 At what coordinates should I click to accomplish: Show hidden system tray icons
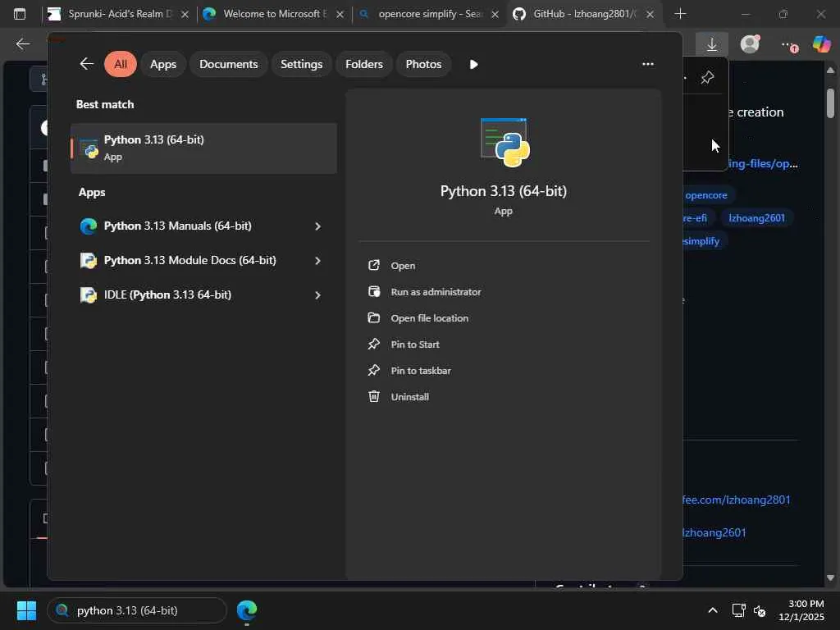713,610
